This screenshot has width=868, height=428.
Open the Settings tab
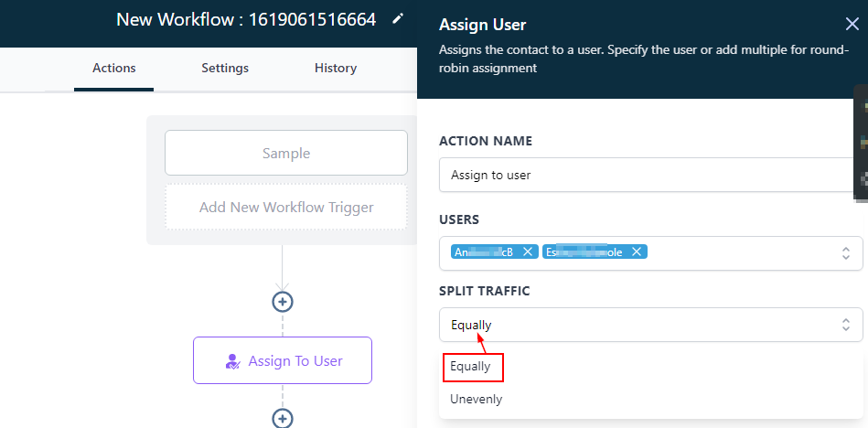(x=225, y=68)
